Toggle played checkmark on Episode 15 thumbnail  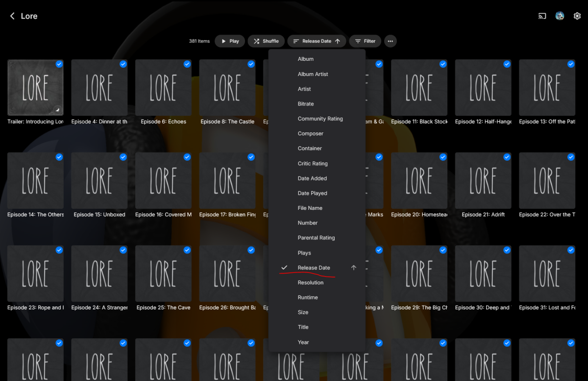click(x=123, y=157)
